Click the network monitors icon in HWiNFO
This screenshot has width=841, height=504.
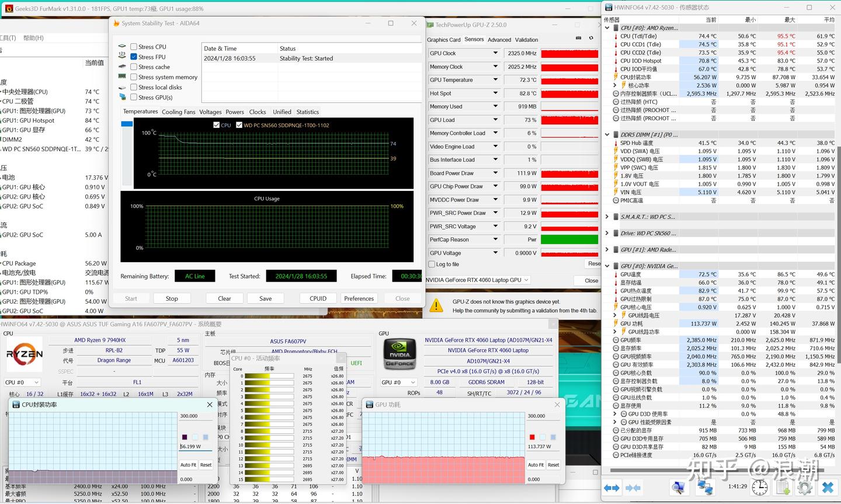click(705, 488)
